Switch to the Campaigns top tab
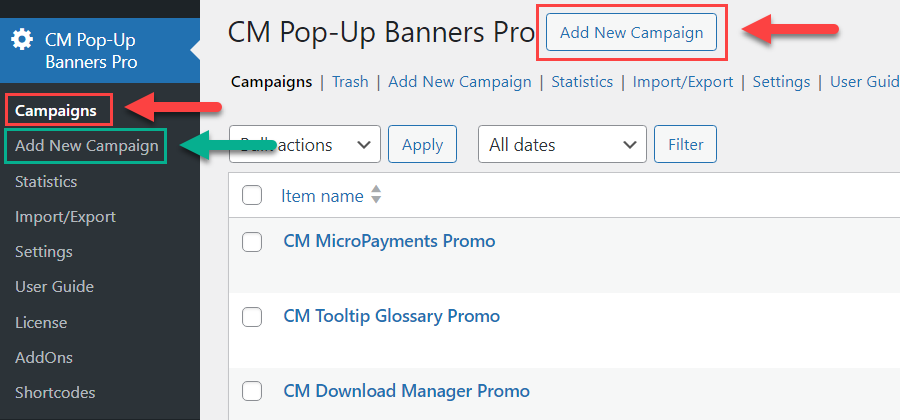The image size is (900, 420). pos(271,82)
